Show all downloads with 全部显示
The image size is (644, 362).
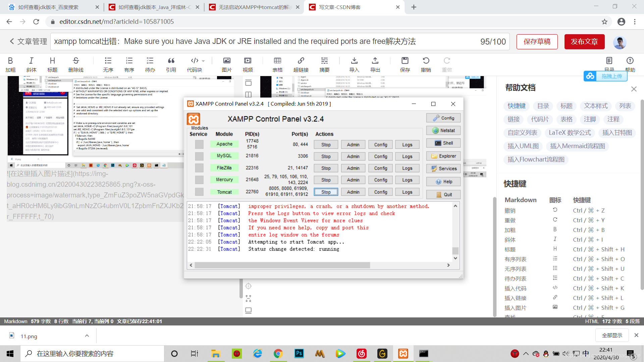(x=612, y=335)
